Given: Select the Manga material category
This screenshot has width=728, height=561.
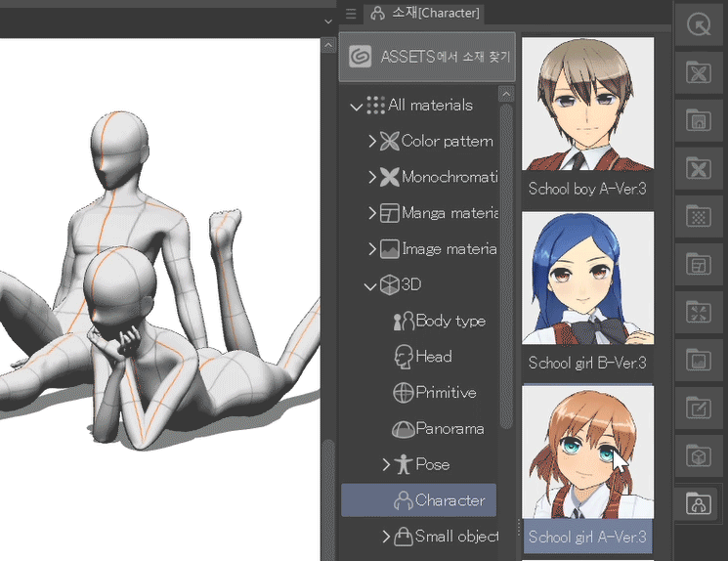Looking at the screenshot, I should coord(450,213).
